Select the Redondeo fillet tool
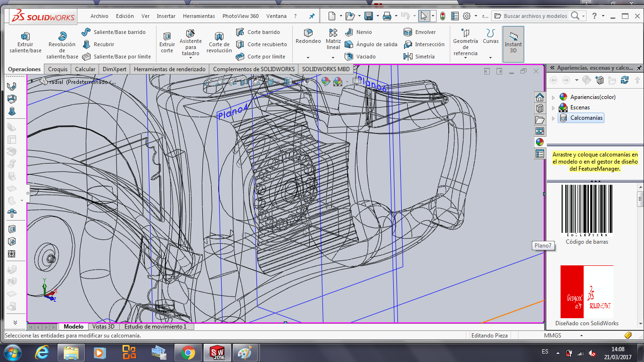Image resolution: width=644 pixels, height=362 pixels. pyautogui.click(x=308, y=37)
